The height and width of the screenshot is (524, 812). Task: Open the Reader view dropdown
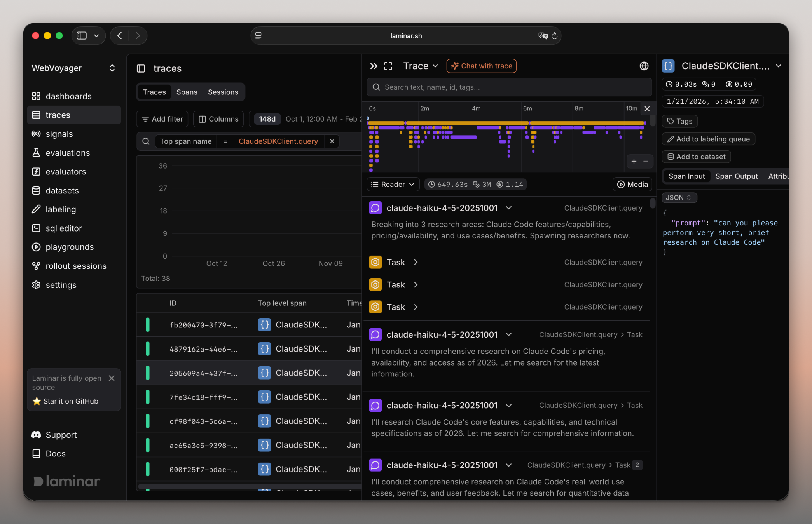click(393, 185)
